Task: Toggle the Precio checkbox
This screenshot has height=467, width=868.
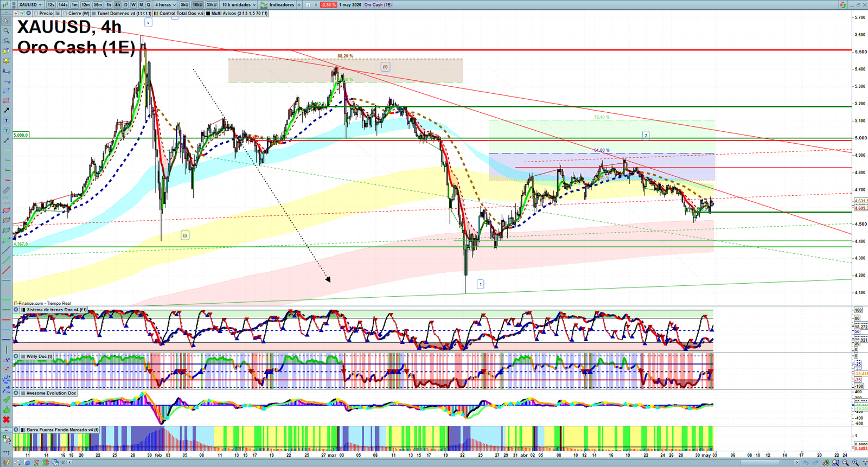Action: pyautogui.click(x=36, y=13)
